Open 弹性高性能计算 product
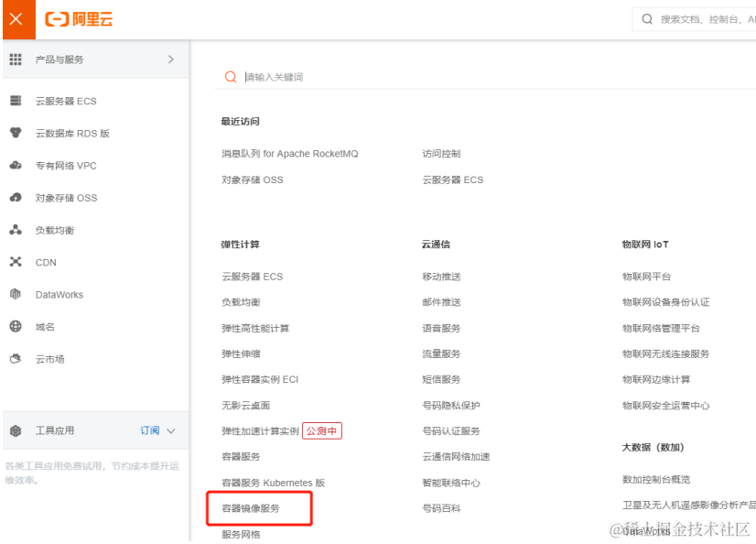756x544 pixels. [255, 329]
